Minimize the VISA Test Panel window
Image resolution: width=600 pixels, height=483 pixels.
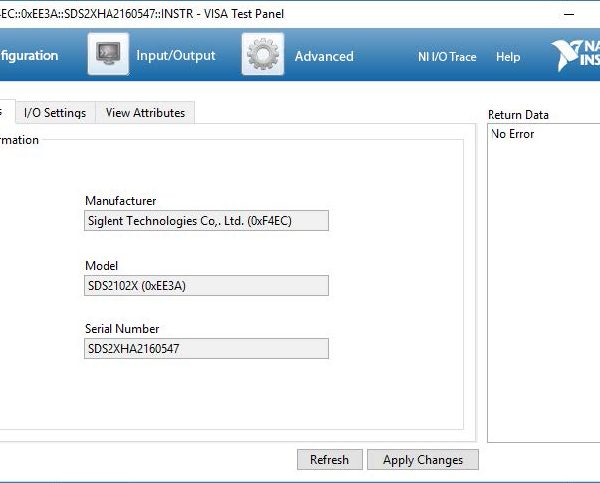[x=568, y=14]
